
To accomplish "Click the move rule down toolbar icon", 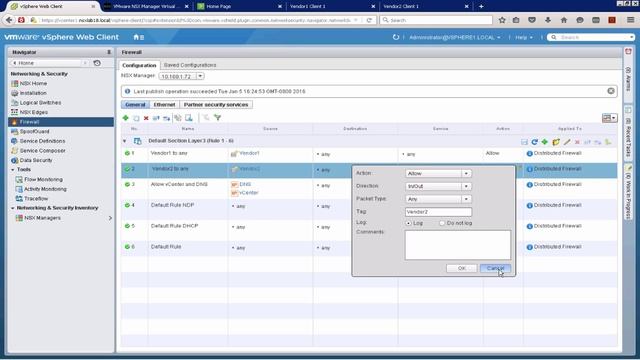I will point(167,118).
